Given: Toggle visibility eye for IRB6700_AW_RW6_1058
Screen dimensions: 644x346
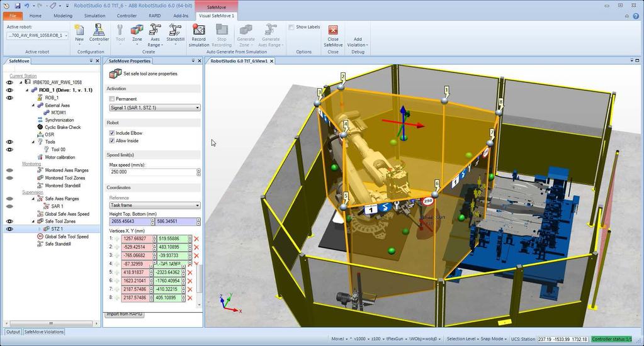Looking at the screenshot, I should 9,82.
